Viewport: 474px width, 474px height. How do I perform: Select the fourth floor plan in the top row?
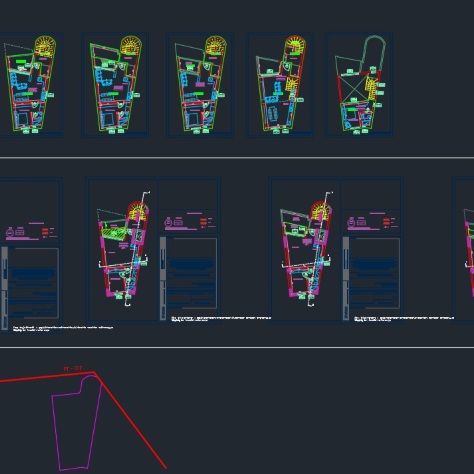(281, 85)
